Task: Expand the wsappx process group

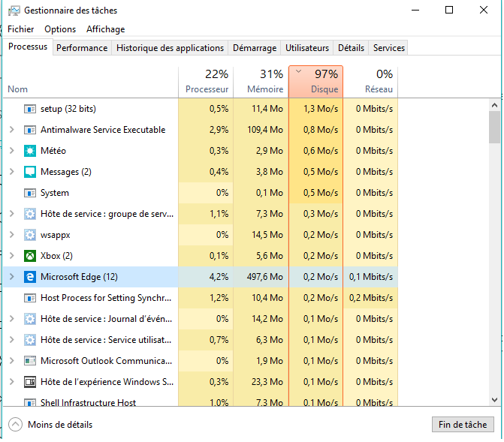Action: (x=12, y=235)
